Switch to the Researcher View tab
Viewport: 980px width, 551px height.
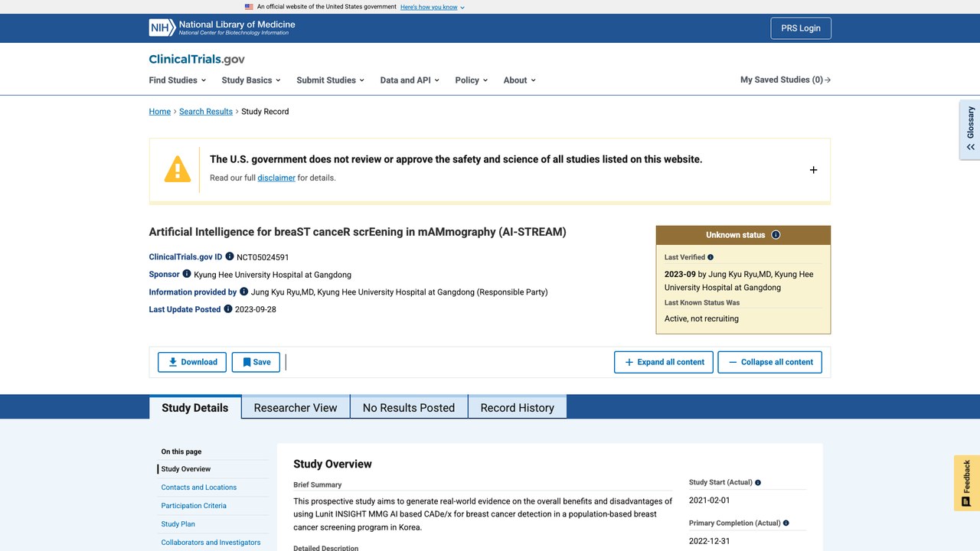point(296,407)
